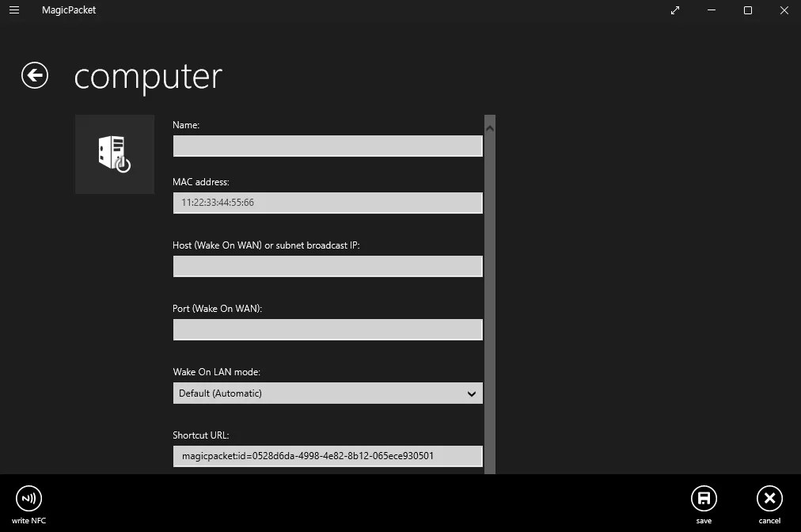The height and width of the screenshot is (532, 801).
Task: Focus the Name text field
Action: [x=327, y=146]
